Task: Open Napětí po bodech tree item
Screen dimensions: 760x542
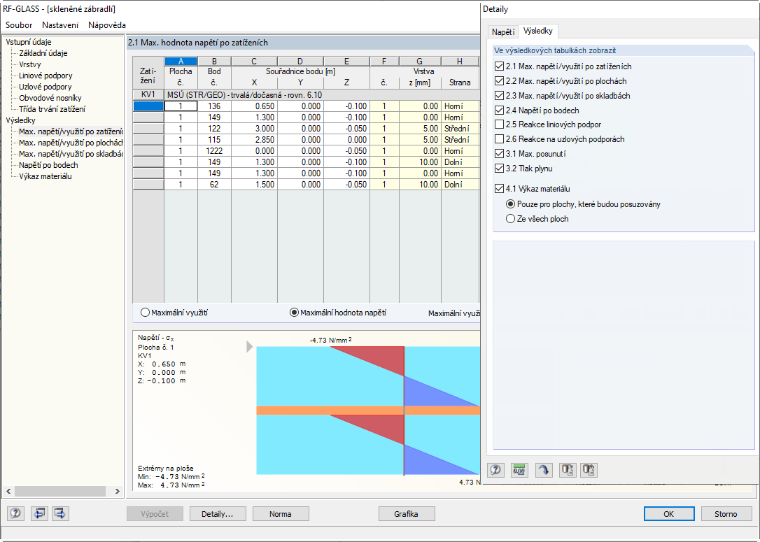Action: (x=48, y=165)
